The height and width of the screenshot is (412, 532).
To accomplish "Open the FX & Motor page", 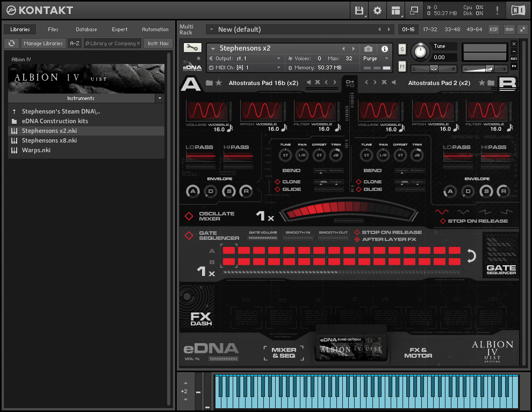I will [418, 353].
